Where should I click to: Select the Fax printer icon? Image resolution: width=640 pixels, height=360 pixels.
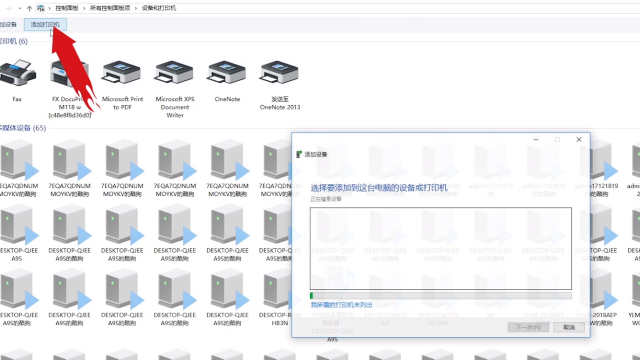tap(17, 73)
